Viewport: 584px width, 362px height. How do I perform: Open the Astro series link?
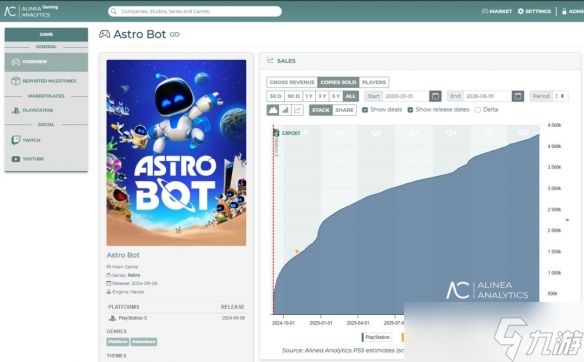click(x=134, y=275)
